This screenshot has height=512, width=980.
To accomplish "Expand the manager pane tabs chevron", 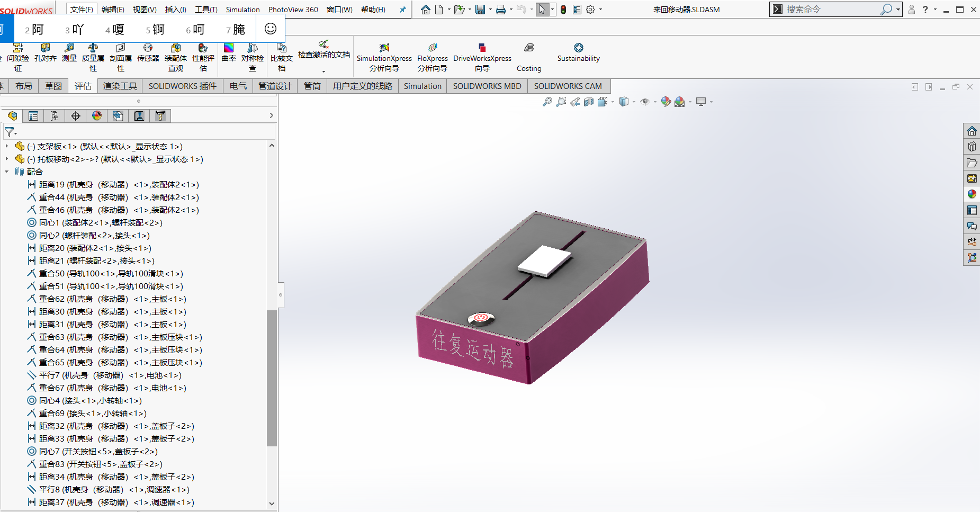I will [x=271, y=115].
